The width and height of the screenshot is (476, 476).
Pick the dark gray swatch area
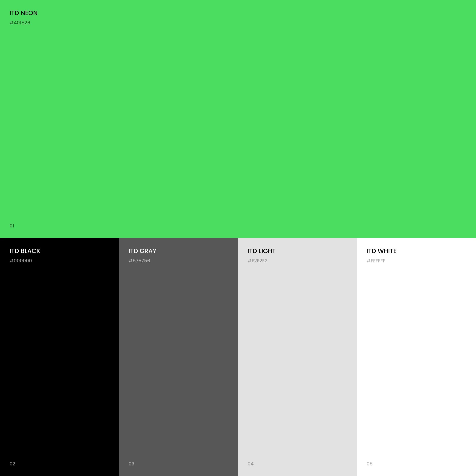[x=178, y=357]
